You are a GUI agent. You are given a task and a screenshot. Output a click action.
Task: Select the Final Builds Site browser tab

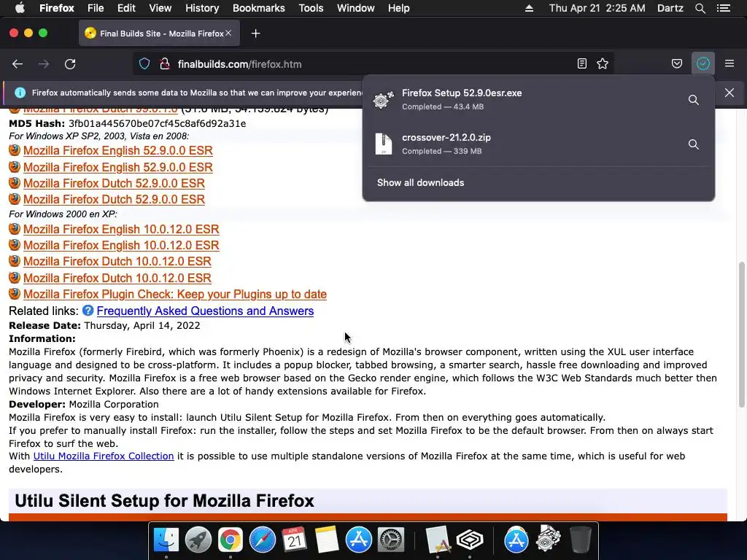point(159,34)
